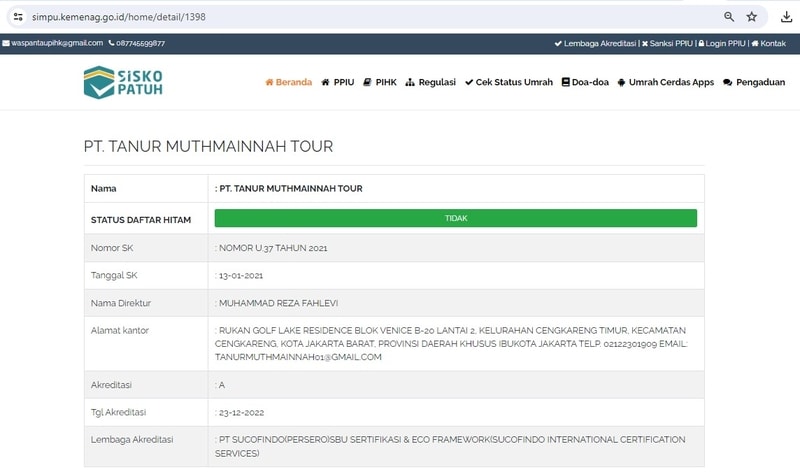Click the Akreditasi row label
This screenshot has width=800, height=472.
pyautogui.click(x=111, y=385)
